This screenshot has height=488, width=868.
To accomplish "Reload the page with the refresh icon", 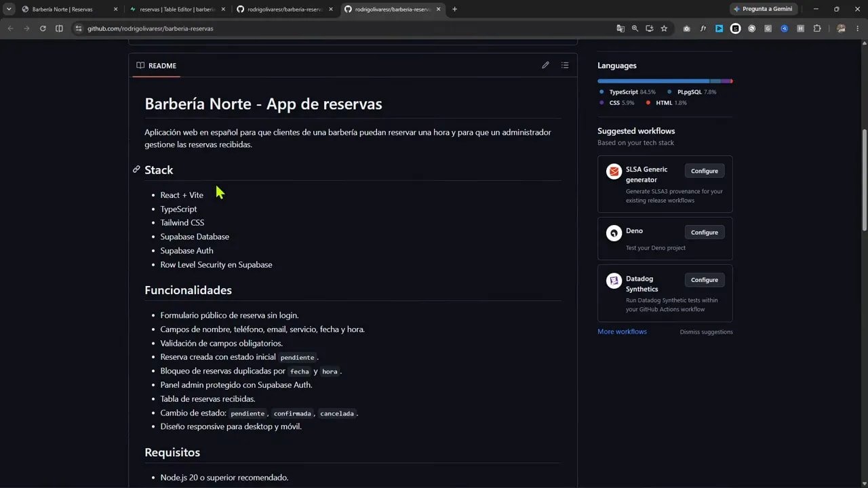I will (x=43, y=28).
